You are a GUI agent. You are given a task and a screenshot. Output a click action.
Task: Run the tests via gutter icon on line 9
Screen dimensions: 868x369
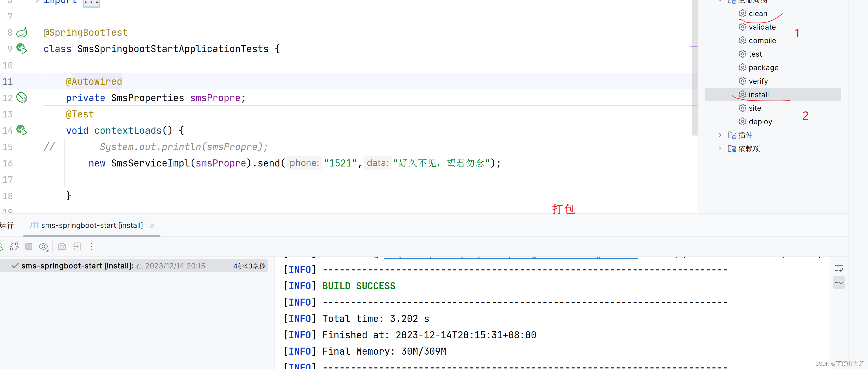click(21, 48)
